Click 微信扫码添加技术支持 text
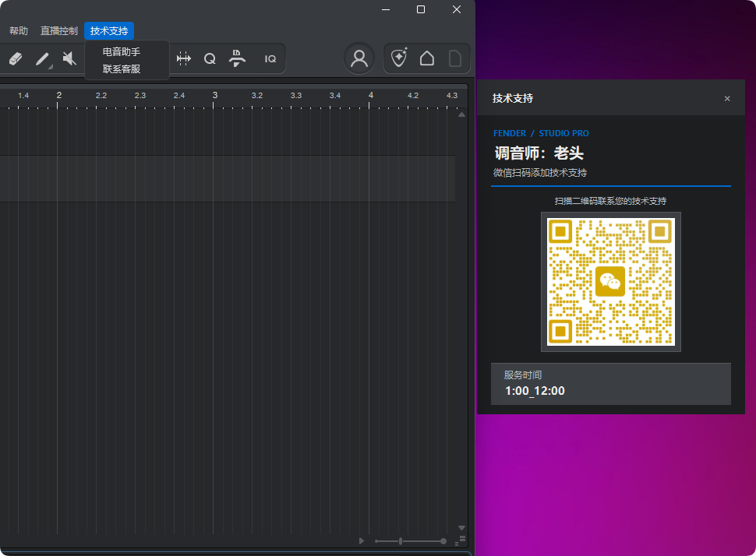The image size is (756, 556). tap(540, 173)
